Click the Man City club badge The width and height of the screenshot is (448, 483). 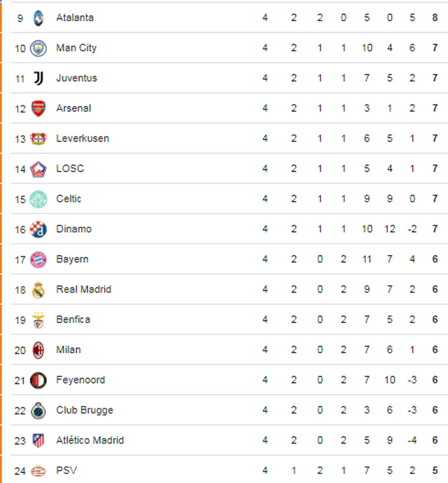pos(38,48)
